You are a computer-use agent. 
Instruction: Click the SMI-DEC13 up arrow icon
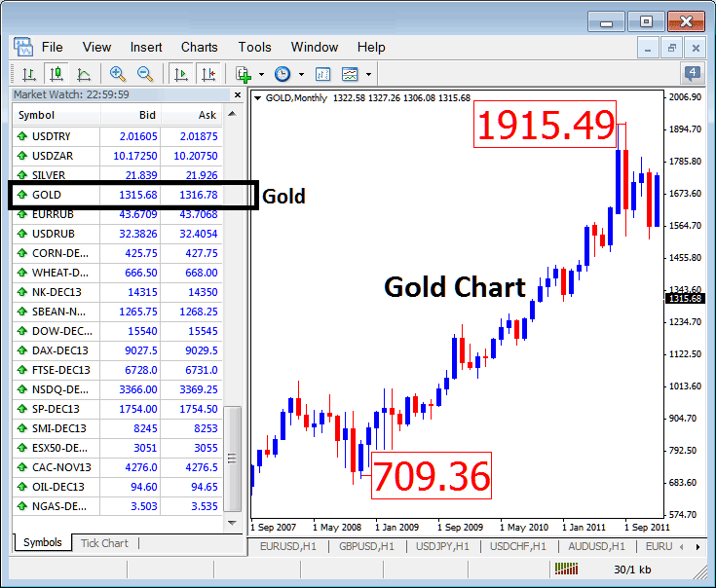click(21, 428)
